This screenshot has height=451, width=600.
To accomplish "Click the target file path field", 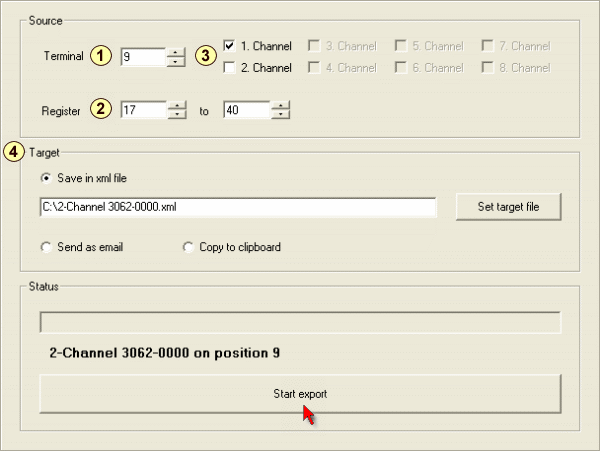I will [238, 207].
